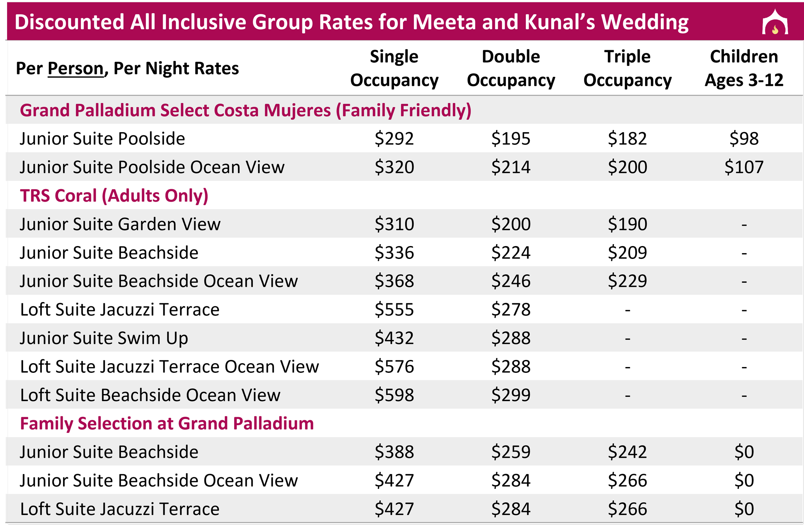Click the Junior Suite Swim Up row label
Image resolution: width=804 pixels, height=532 pixels.
[104, 338]
